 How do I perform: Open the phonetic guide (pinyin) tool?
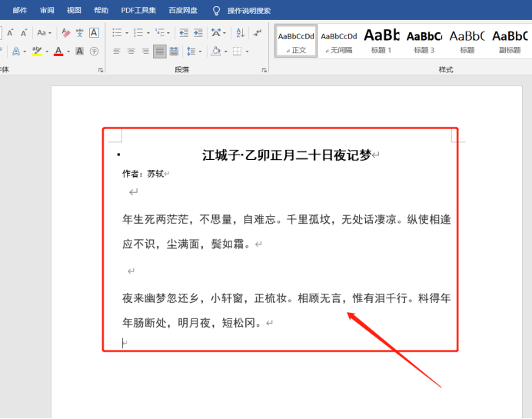coord(80,33)
